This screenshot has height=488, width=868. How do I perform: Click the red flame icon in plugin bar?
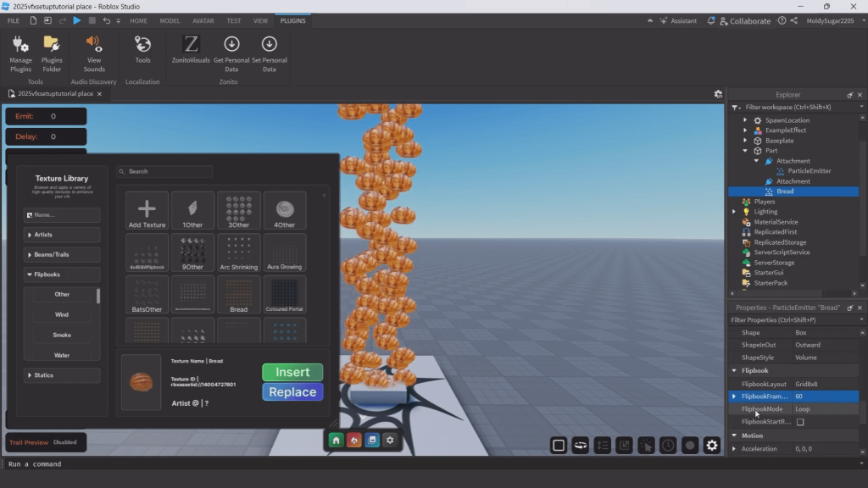[354, 440]
